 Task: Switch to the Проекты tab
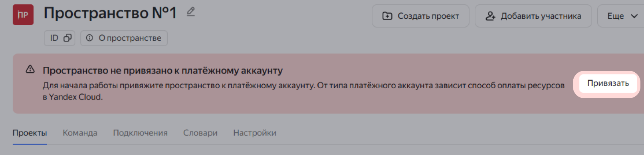coord(30,133)
